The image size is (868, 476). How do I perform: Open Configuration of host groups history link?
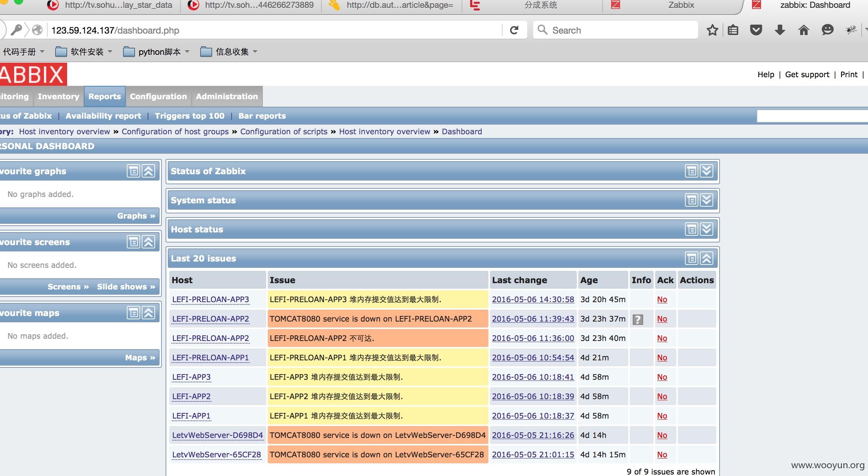pos(175,132)
